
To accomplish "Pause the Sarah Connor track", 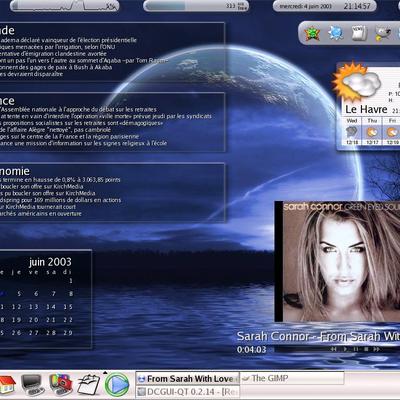I will (356, 349).
